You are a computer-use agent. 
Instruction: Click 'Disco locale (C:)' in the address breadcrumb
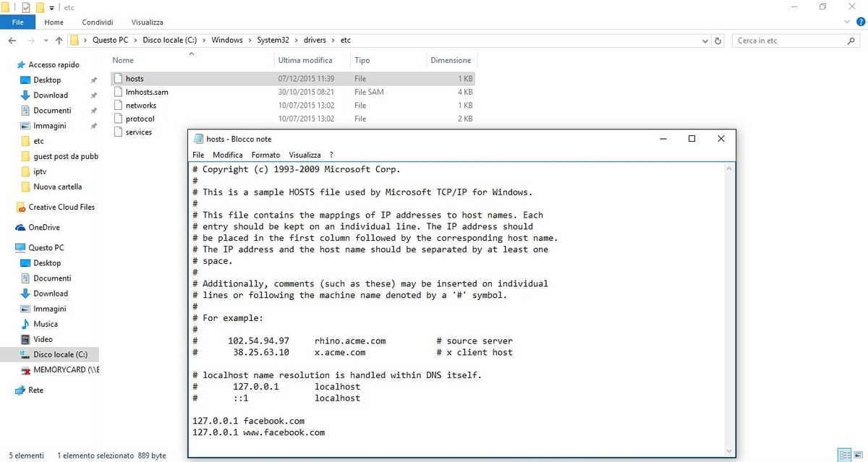[x=170, y=40]
